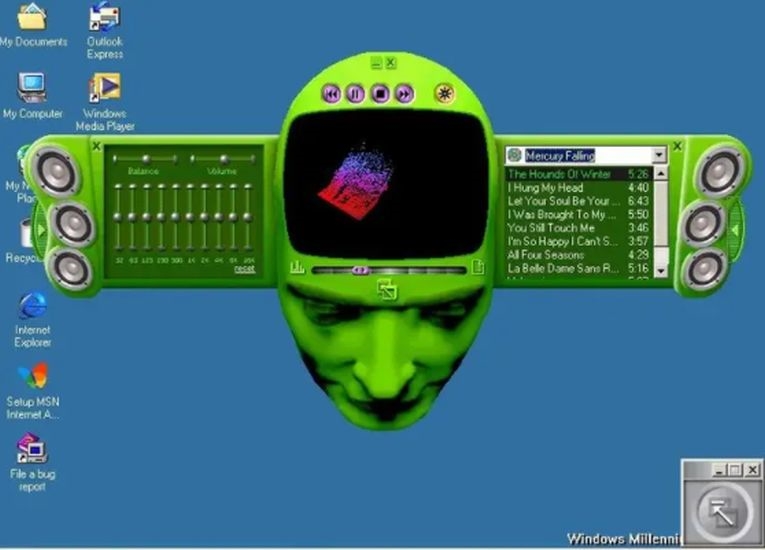
Task: Click the Balance slider knob
Action: 145,159
